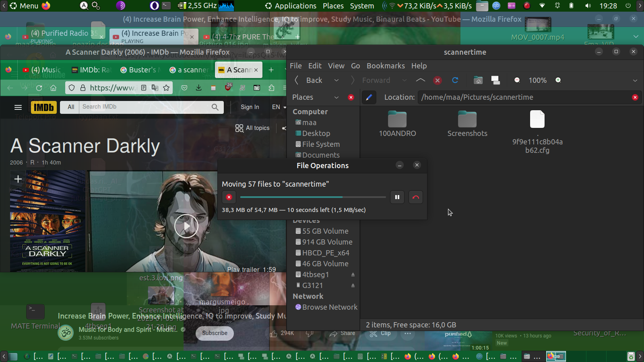The width and height of the screenshot is (644, 362).
Task: Open the IMDb hamburger menu
Action: click(18, 107)
